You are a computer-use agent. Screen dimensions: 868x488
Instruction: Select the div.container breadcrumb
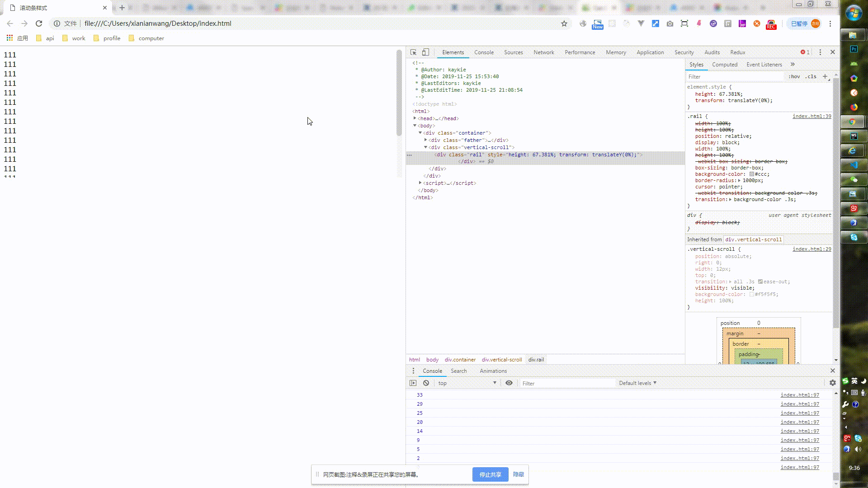(460, 360)
